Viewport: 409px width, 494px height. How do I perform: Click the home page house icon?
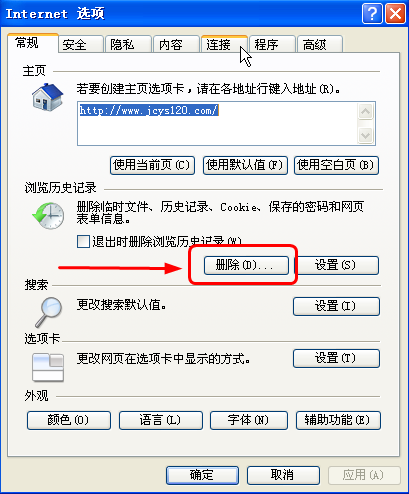(x=48, y=97)
